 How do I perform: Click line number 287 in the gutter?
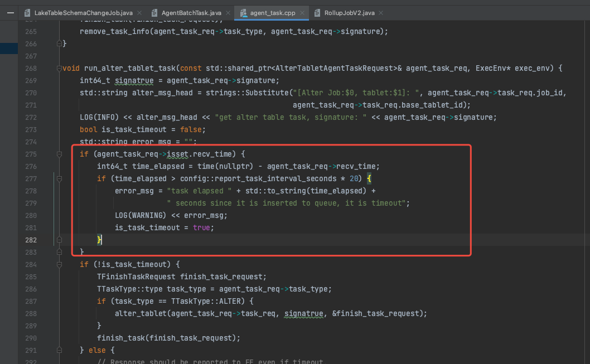click(31, 302)
